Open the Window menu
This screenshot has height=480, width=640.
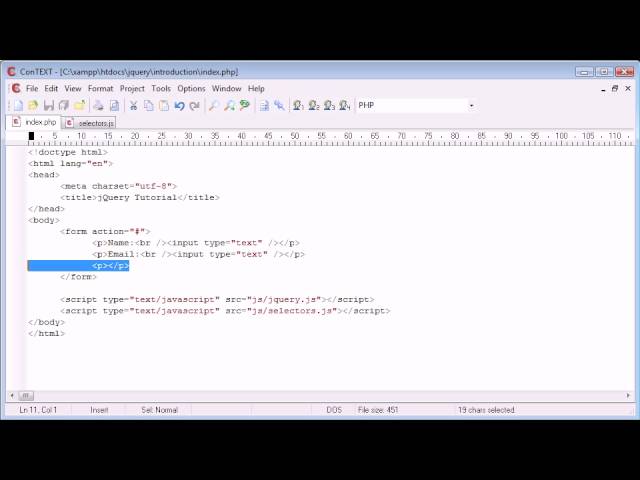(x=227, y=89)
